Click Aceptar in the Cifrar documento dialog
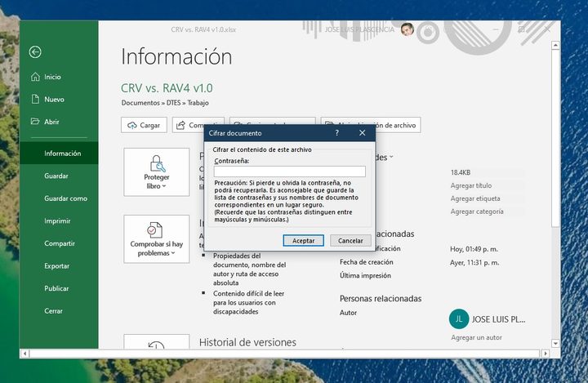588x383 pixels. [303, 240]
